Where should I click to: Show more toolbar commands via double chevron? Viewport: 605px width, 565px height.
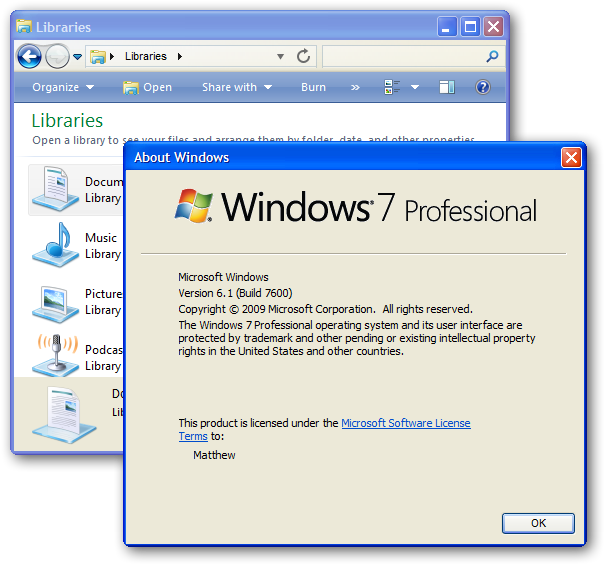355,87
